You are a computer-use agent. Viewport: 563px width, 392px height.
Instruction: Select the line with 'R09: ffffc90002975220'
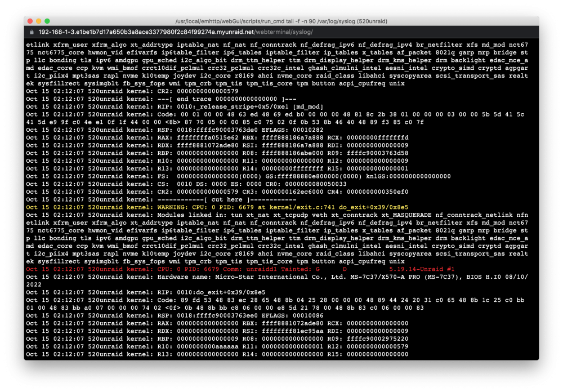click(x=217, y=339)
